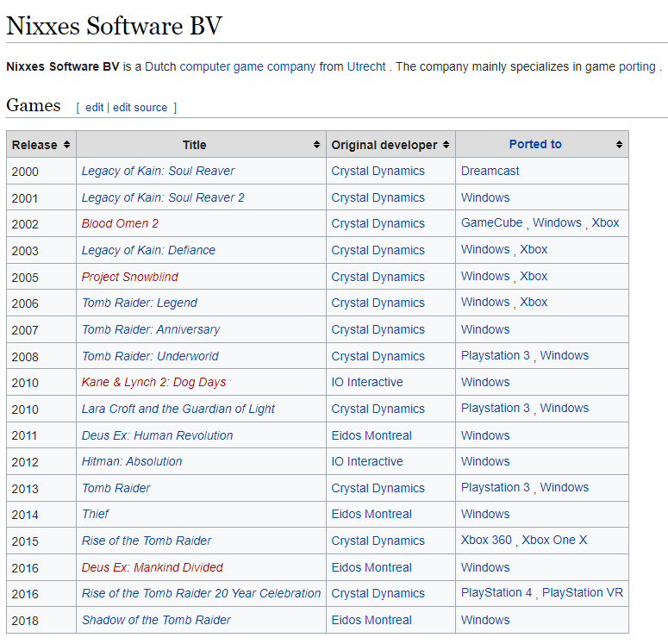
Task: Open the Utrecht link
Action: (366, 67)
